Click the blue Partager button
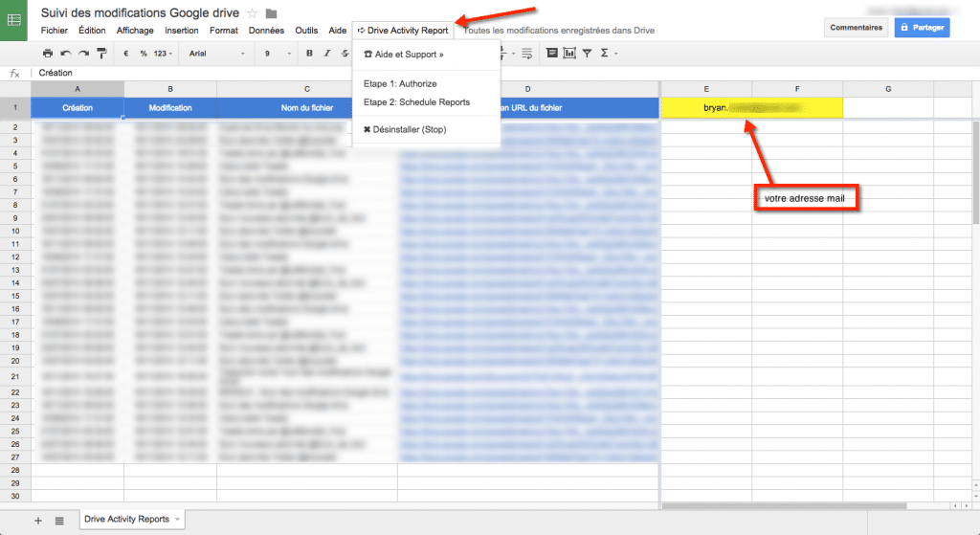Viewport: 980px width, 535px height. pyautogui.click(x=922, y=28)
